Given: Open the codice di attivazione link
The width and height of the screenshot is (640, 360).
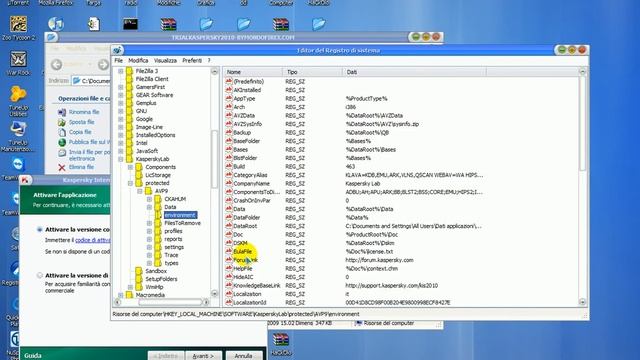Looking at the screenshot, I should 93,240.
